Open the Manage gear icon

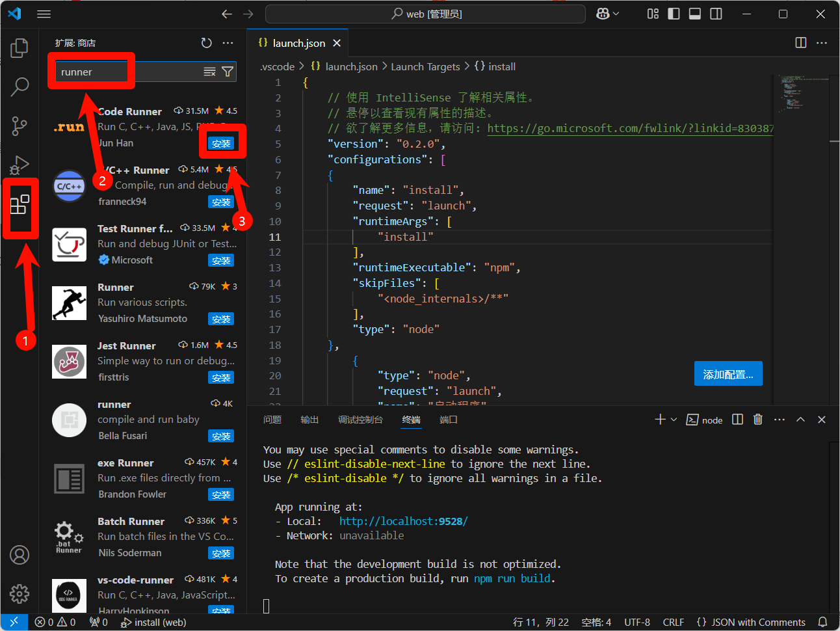click(x=20, y=593)
